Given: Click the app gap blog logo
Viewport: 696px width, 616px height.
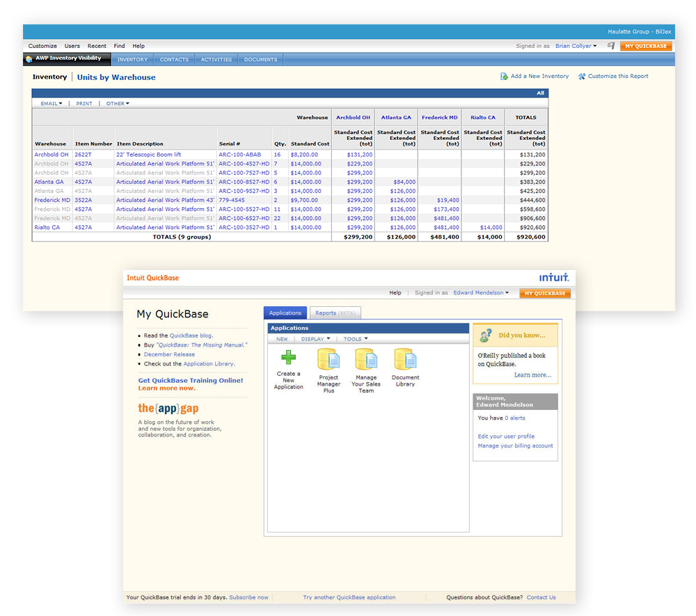Looking at the screenshot, I should pos(168,409).
